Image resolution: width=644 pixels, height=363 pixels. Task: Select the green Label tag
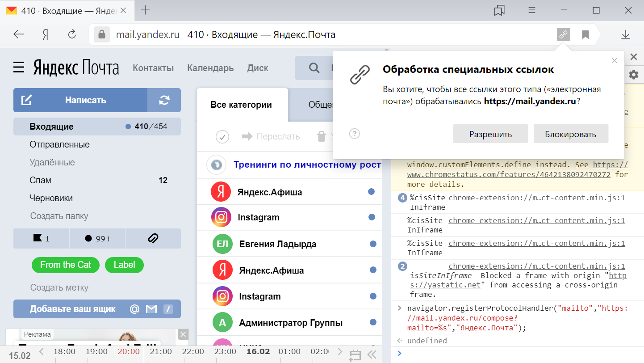pyautogui.click(x=124, y=265)
